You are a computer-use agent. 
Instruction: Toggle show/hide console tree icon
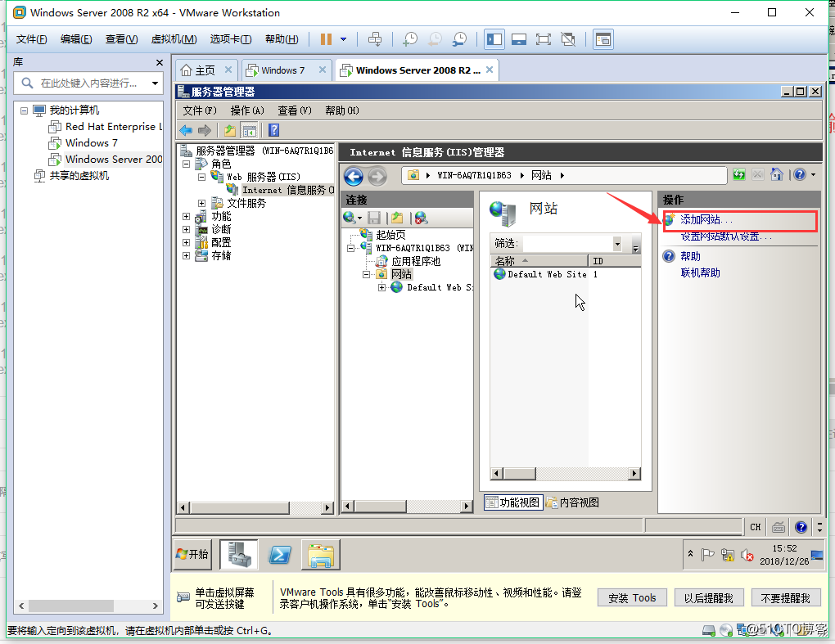point(249,130)
